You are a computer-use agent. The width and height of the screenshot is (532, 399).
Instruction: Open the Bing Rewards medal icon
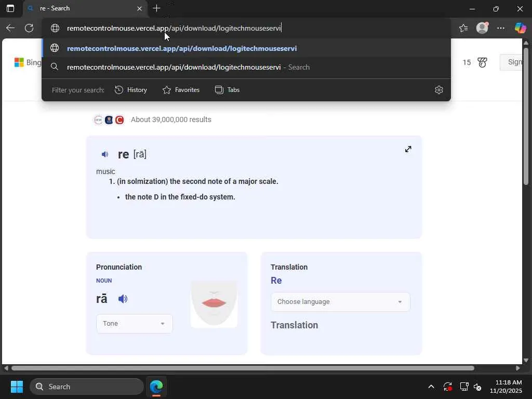coord(482,62)
